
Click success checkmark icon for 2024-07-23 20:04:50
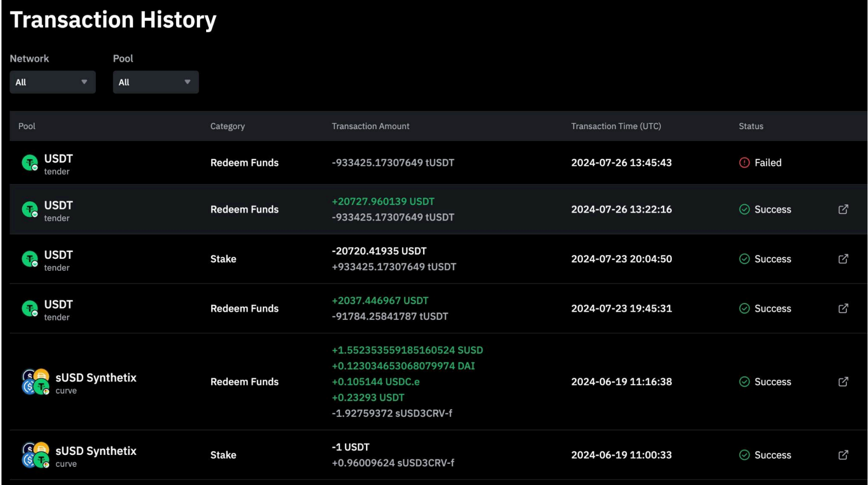(x=744, y=259)
